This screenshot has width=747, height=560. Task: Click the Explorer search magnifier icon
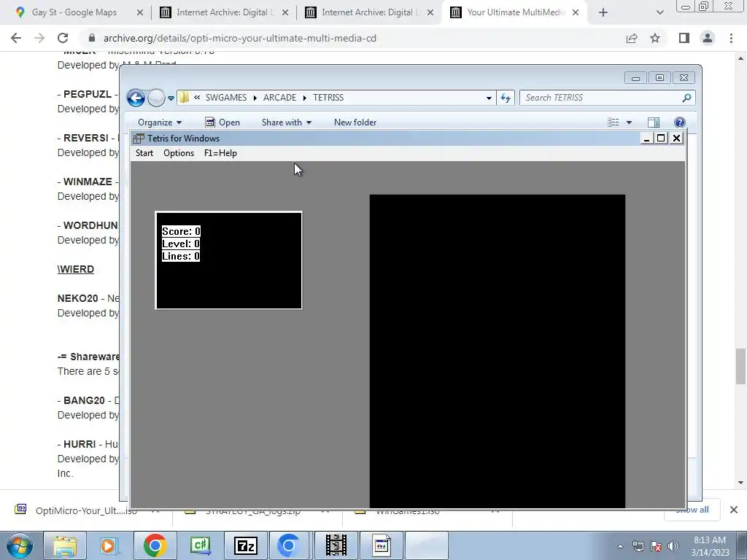pos(686,98)
